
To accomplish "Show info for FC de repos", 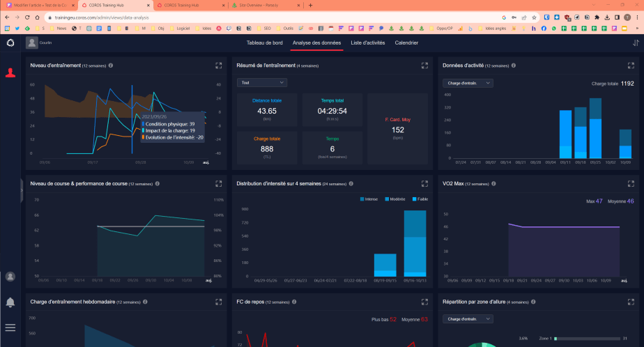I will [x=294, y=302].
